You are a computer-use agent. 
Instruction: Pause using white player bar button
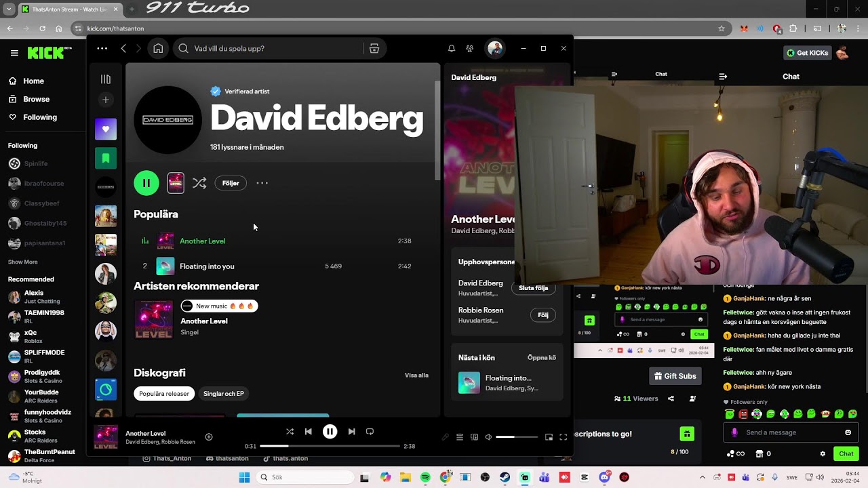(330, 432)
